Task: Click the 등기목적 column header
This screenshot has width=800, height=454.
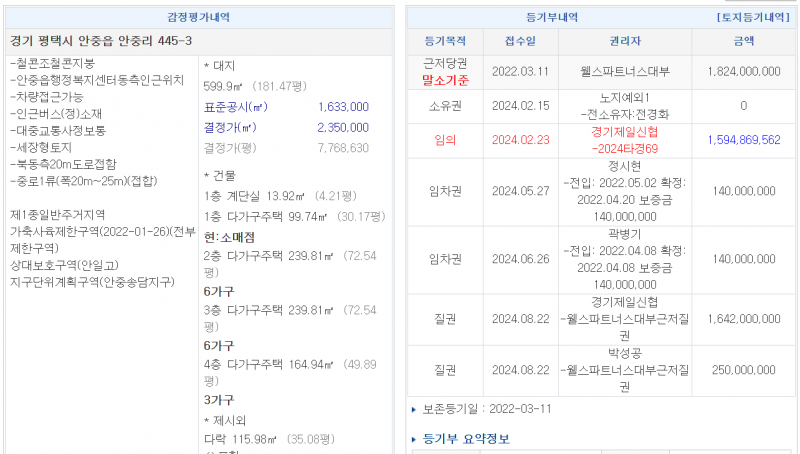Action: (445, 42)
